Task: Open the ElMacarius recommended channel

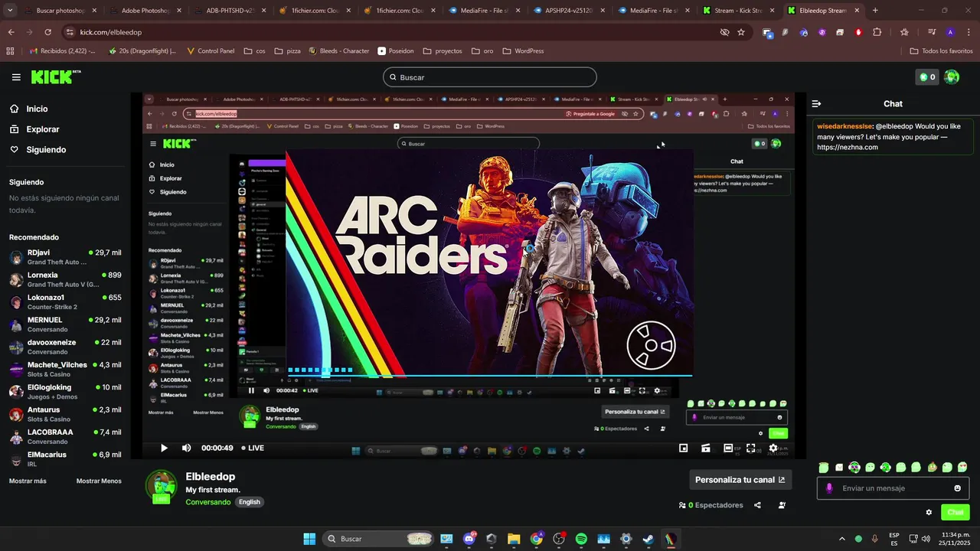Action: point(65,459)
